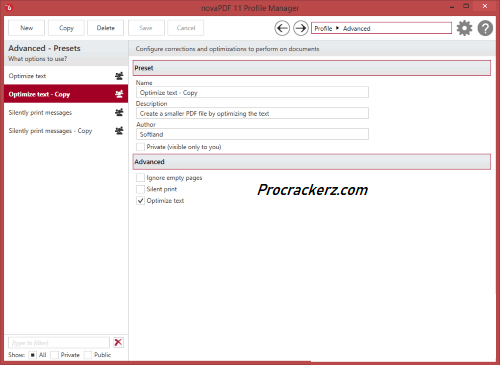
Task: Open the Profile breadcrumb arrow
Action: pos(337,28)
